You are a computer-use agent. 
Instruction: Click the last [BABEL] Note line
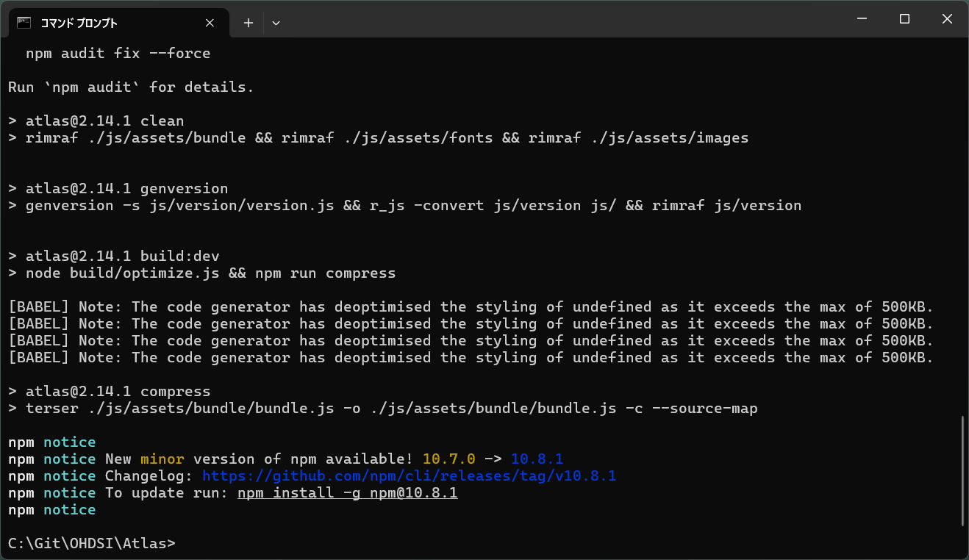[x=471, y=358]
